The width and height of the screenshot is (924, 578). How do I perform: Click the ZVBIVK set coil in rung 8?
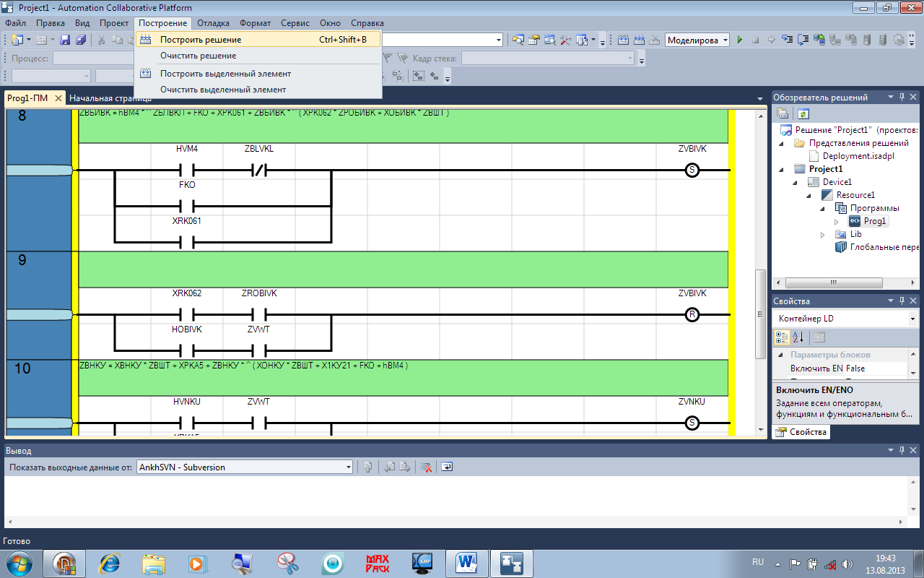click(x=692, y=171)
